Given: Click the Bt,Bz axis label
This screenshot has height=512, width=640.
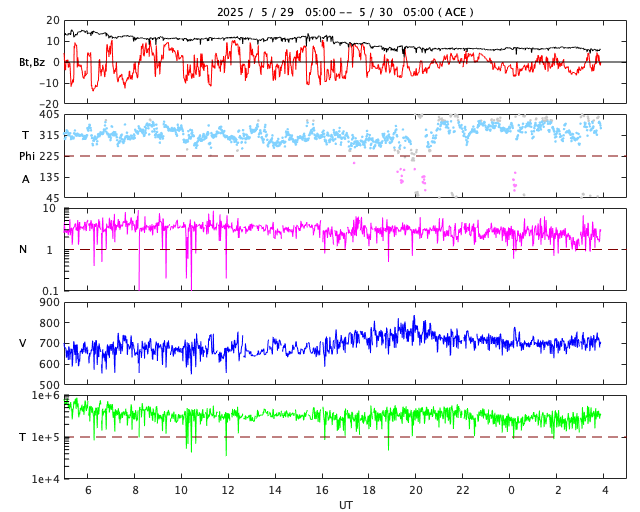Looking at the screenshot, I should click(32, 62).
